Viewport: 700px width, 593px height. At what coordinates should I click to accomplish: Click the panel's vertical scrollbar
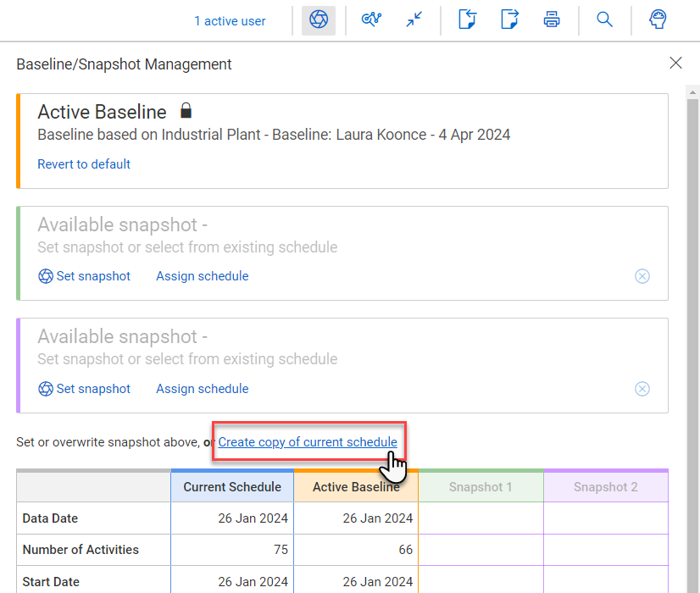pyautogui.click(x=692, y=339)
